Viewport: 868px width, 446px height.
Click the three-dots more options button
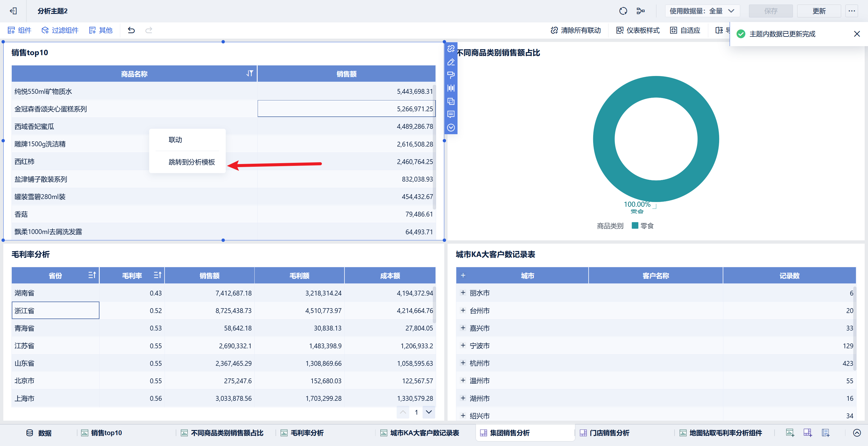[851, 11]
